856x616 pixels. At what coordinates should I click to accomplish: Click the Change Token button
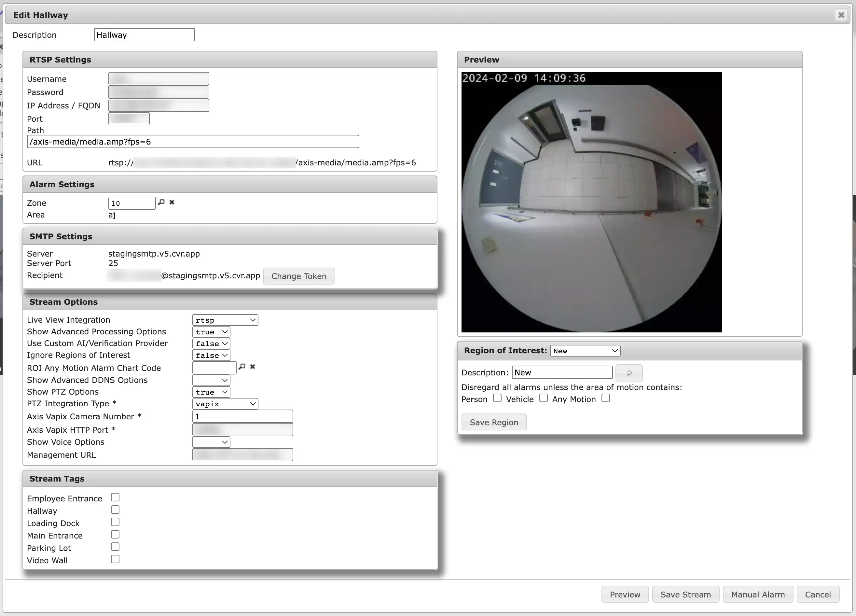(298, 276)
